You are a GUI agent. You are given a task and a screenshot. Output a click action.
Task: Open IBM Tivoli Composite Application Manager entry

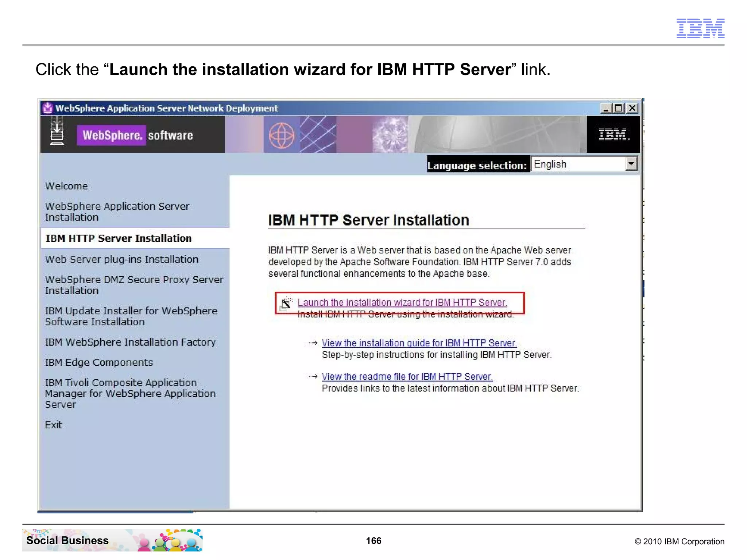pyautogui.click(x=130, y=393)
